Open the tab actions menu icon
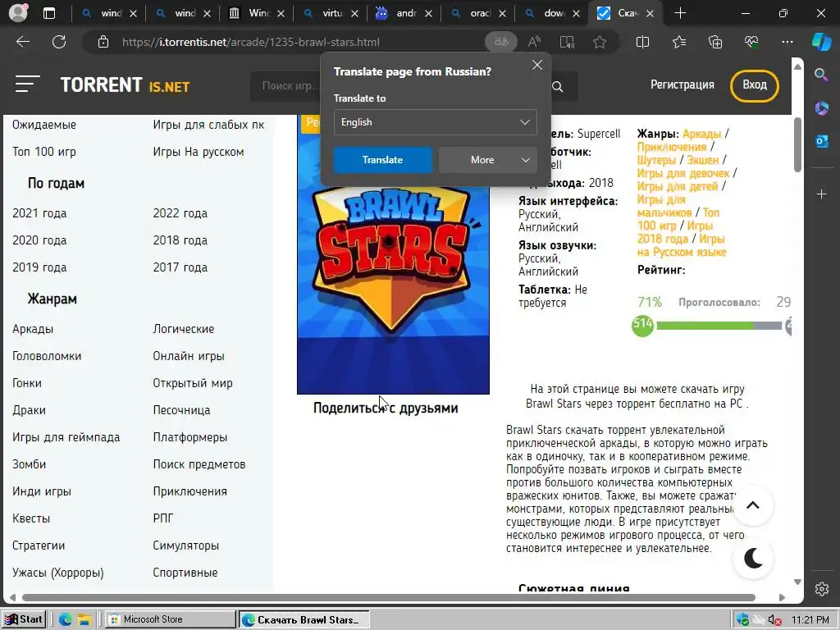Screen dimensions: 840x630 [x=48, y=13]
